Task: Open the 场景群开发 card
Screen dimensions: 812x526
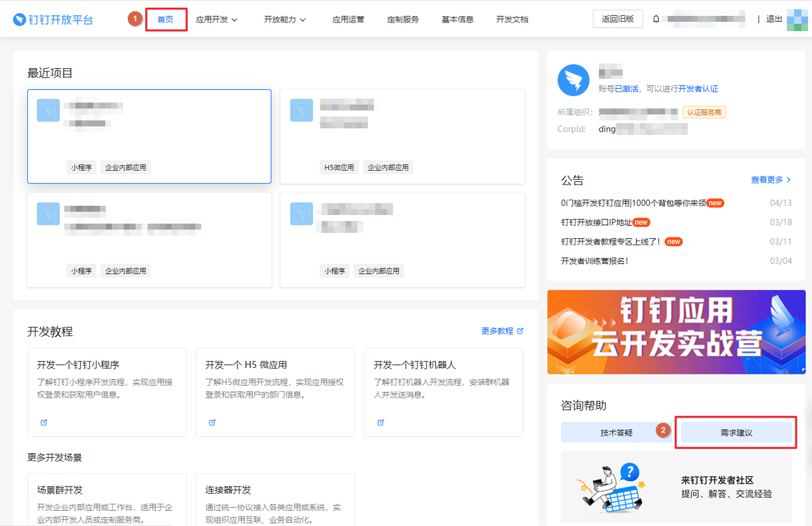Action: [x=107, y=499]
